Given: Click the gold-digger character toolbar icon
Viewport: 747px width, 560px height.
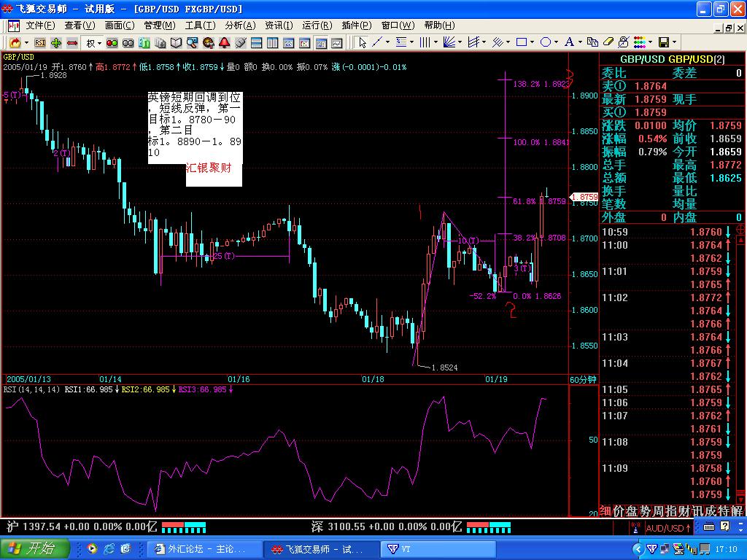Looking at the screenshot, I should click(208, 43).
